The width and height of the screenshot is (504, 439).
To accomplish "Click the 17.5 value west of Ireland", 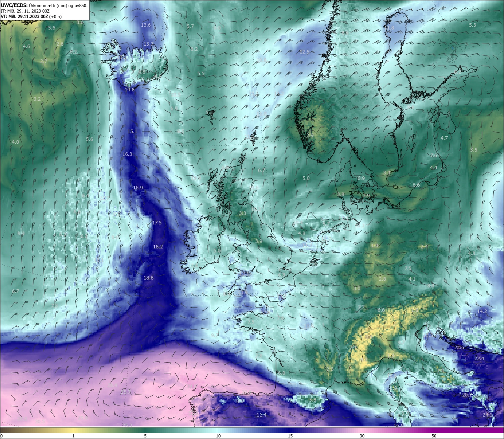I will [157, 223].
